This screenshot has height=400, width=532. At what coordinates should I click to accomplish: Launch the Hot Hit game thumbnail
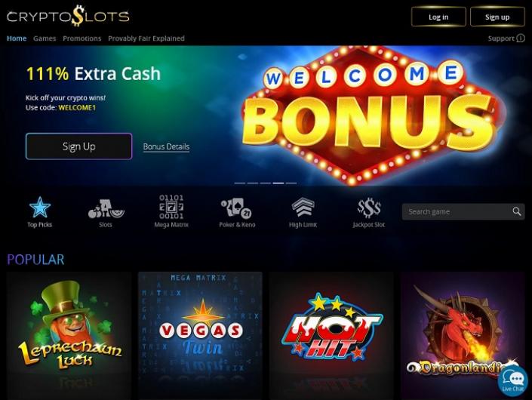pos(331,335)
